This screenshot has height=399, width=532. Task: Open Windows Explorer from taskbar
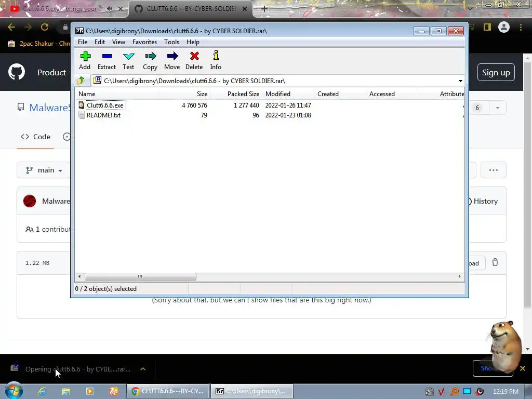(66, 391)
